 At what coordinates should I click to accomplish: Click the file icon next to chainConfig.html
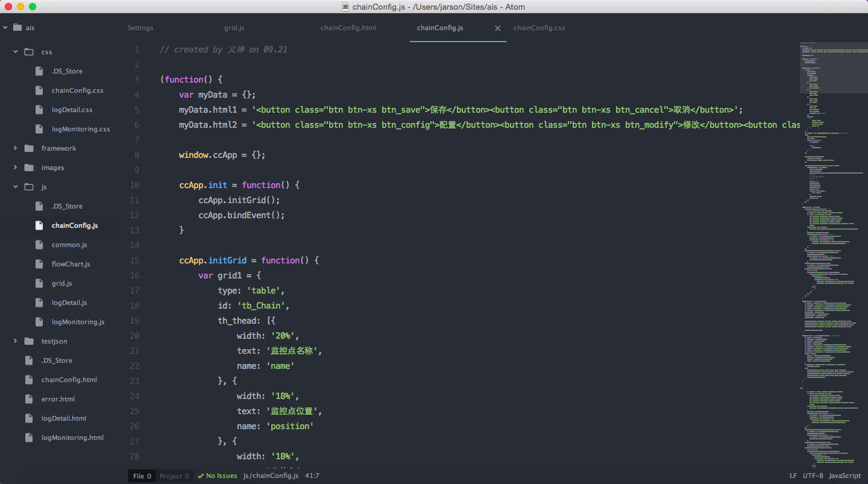28,379
